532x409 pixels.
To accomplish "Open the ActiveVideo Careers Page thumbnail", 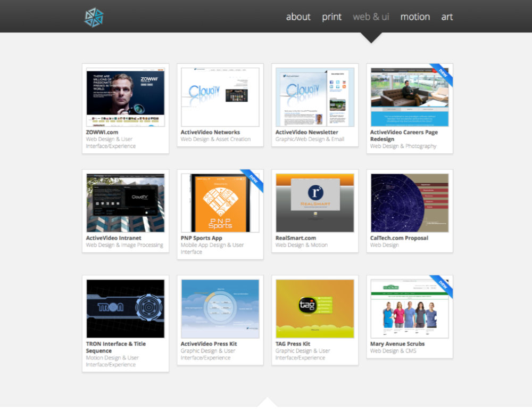I will (x=410, y=97).
